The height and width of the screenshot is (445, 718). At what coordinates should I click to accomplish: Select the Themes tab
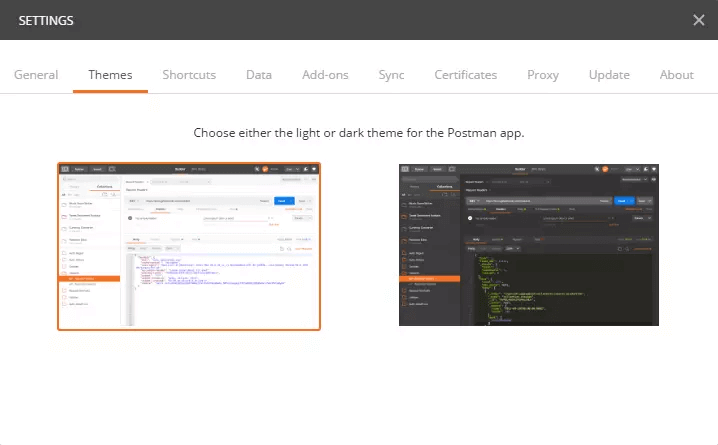(x=110, y=75)
